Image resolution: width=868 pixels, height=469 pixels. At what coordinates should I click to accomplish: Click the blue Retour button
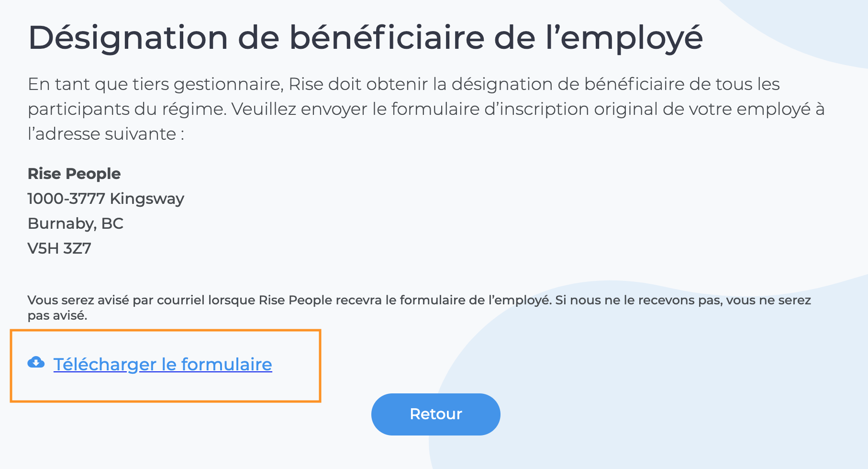[x=436, y=414]
